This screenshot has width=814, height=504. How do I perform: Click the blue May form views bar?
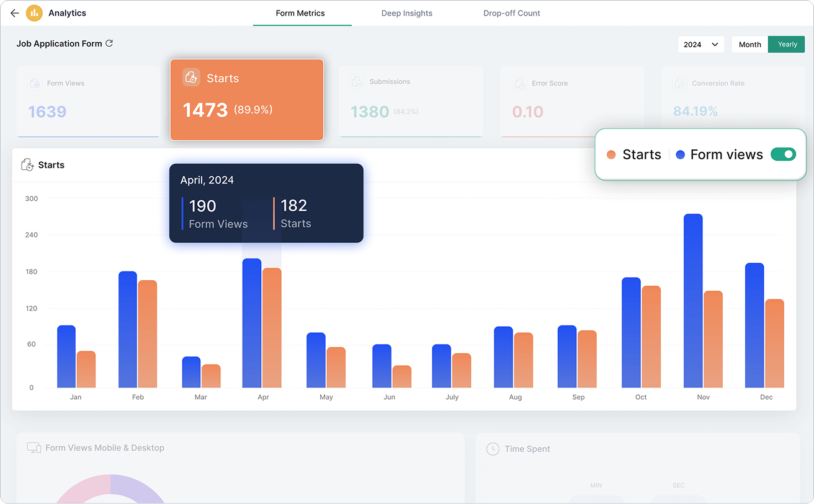[x=316, y=360]
